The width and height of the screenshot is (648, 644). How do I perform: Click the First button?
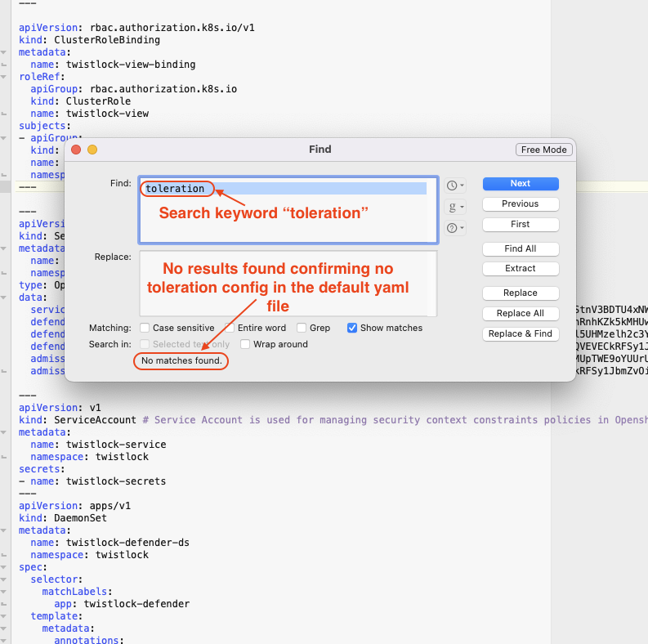tap(521, 225)
